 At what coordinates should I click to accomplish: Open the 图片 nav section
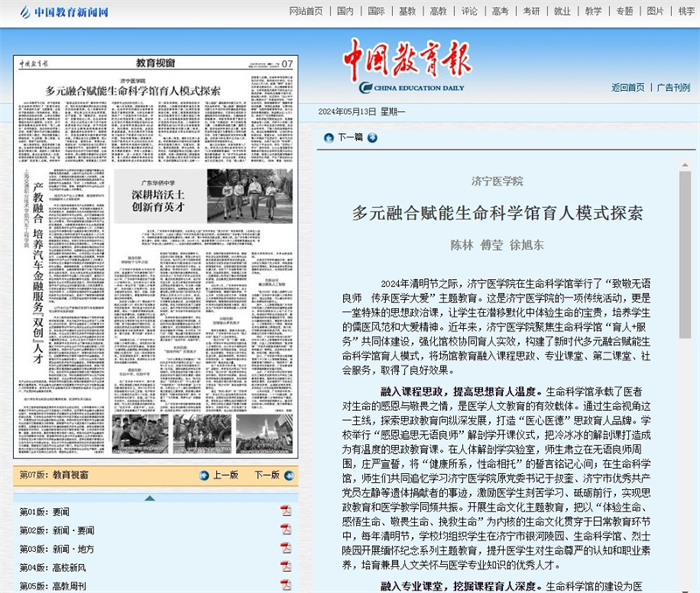(655, 11)
